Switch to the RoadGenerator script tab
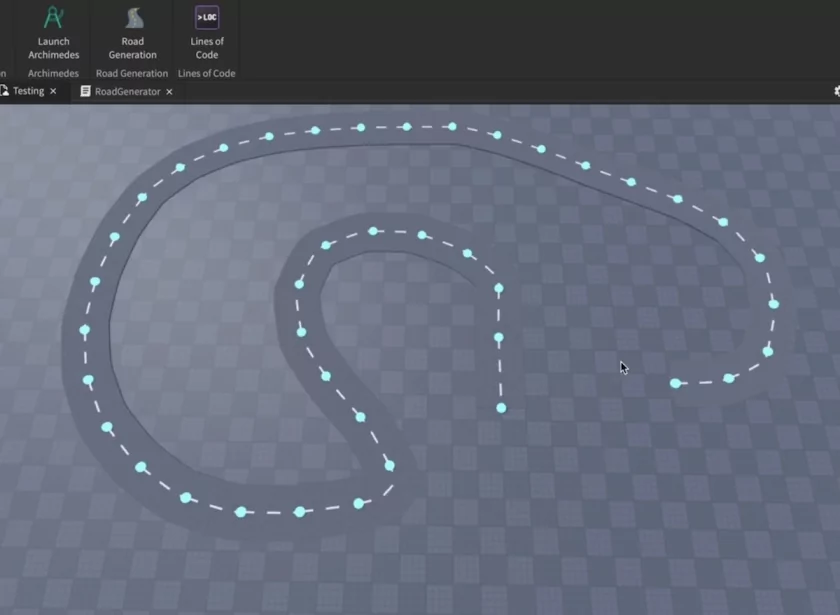This screenshot has width=840, height=615. (127, 91)
